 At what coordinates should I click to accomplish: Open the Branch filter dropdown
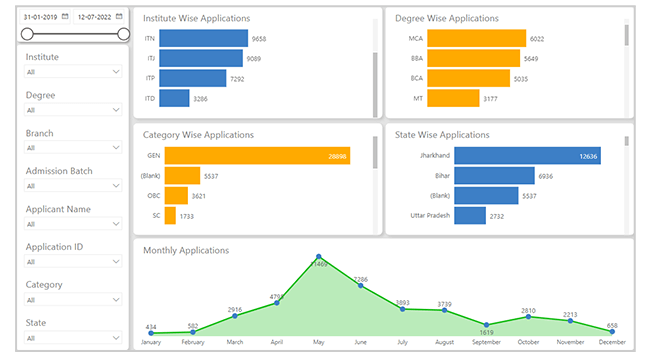[73, 148]
